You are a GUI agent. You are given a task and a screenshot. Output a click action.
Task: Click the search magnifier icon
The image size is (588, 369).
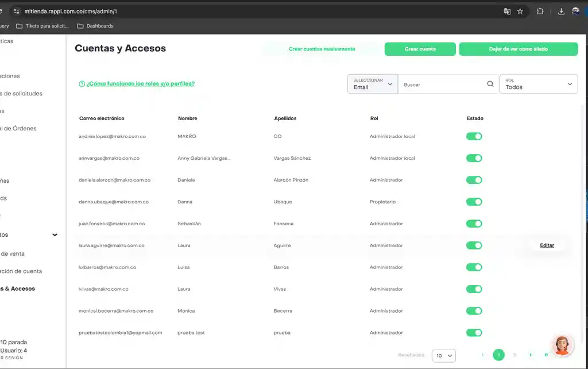490,84
